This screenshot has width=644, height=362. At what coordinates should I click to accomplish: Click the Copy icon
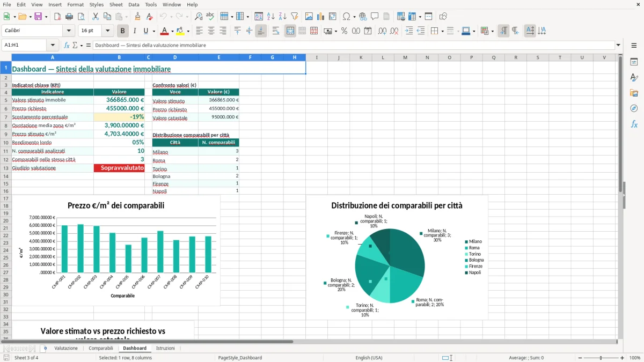107,17
